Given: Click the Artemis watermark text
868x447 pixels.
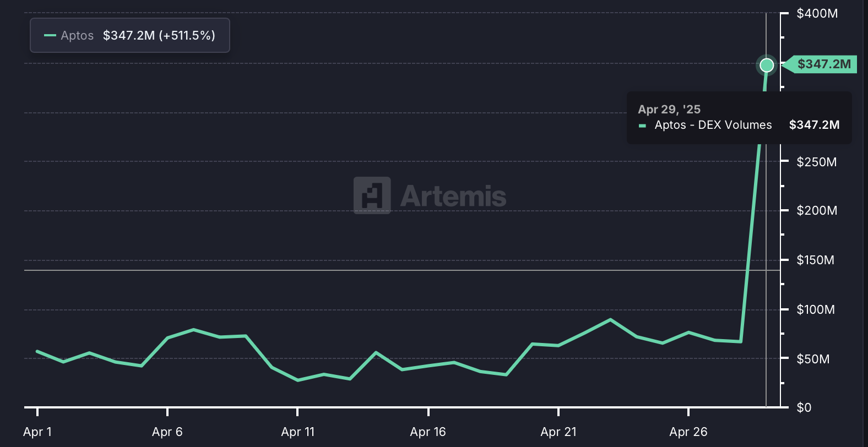Looking at the screenshot, I should pyautogui.click(x=453, y=196).
